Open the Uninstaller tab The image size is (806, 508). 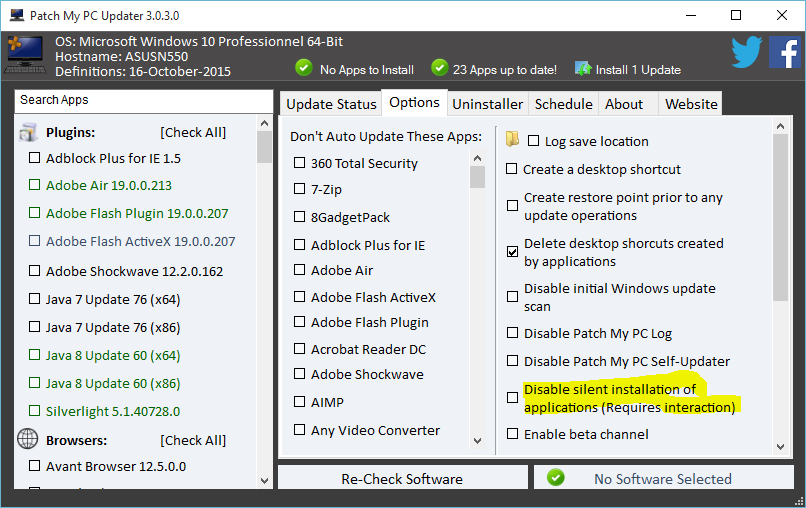click(487, 104)
